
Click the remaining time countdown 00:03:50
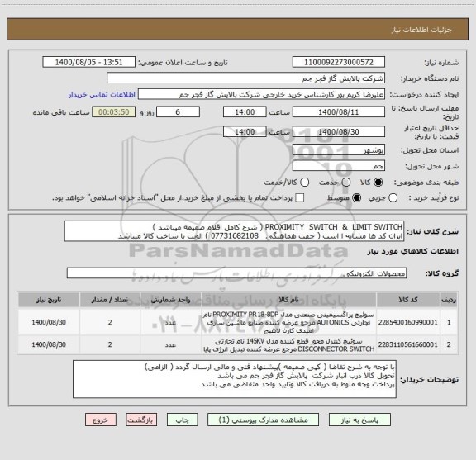point(114,112)
